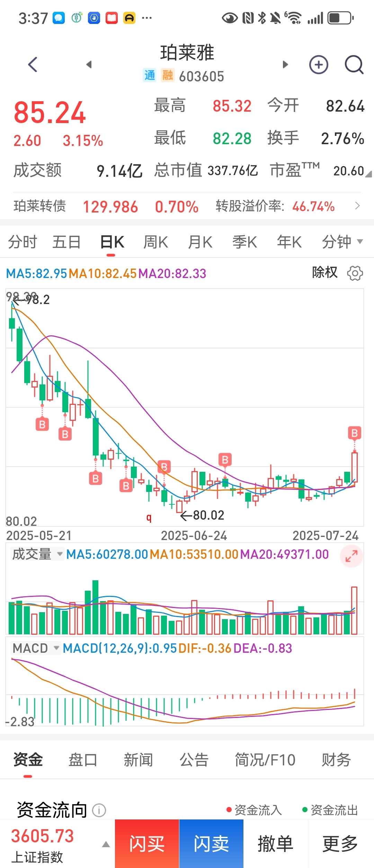Select the 五日 chart tab

click(x=66, y=242)
